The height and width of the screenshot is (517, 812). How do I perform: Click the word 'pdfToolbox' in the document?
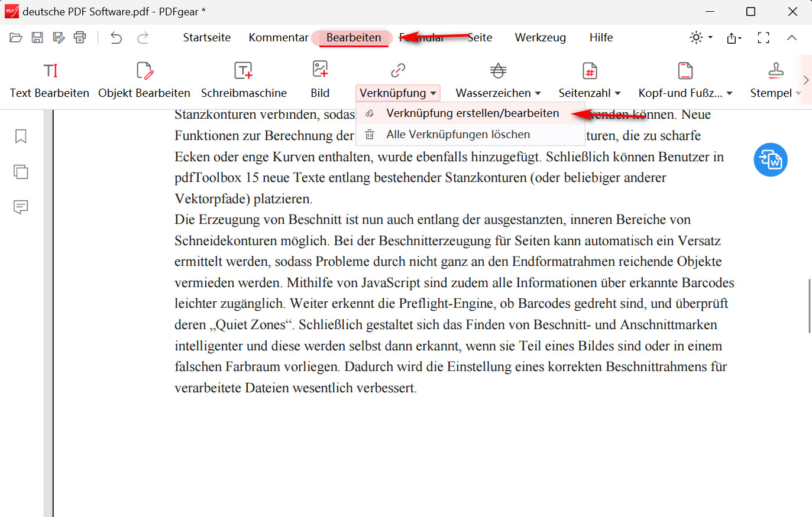click(x=208, y=178)
